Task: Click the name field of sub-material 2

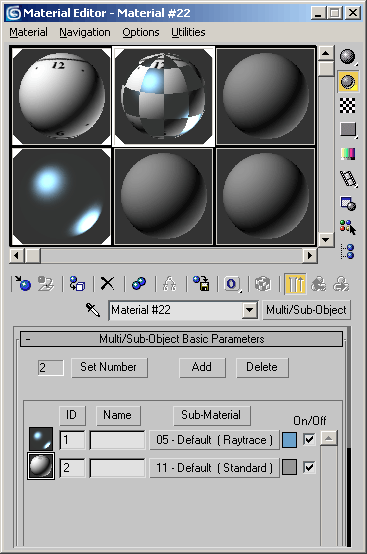Action: 117,468
